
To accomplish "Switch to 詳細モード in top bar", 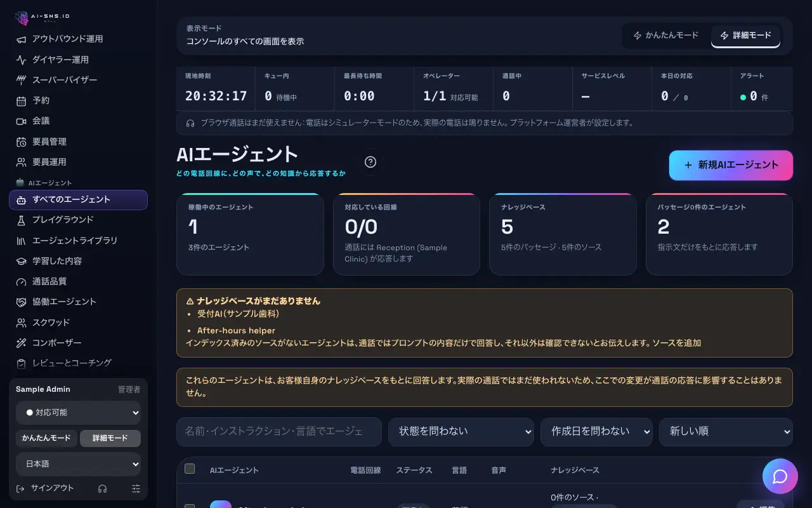I will click(x=746, y=36).
